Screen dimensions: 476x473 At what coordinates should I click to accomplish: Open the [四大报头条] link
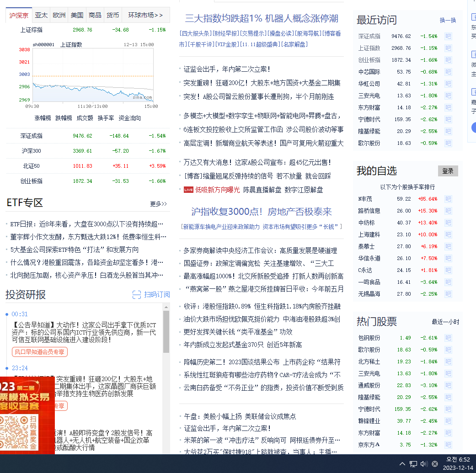coord(196,33)
